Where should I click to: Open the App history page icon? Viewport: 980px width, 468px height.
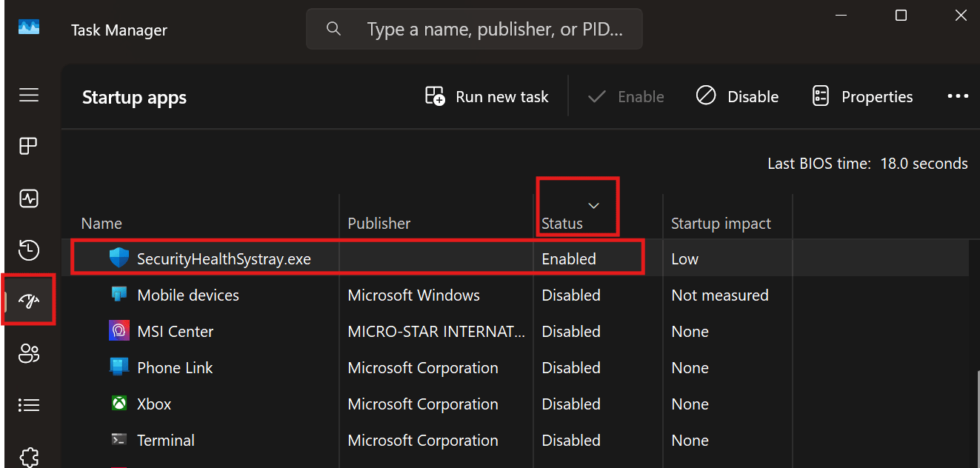click(29, 250)
